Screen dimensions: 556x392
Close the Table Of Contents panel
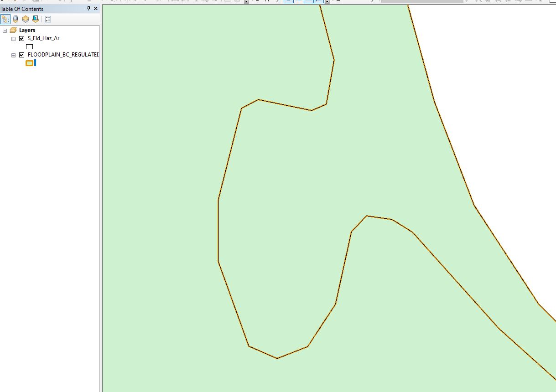(96, 8)
